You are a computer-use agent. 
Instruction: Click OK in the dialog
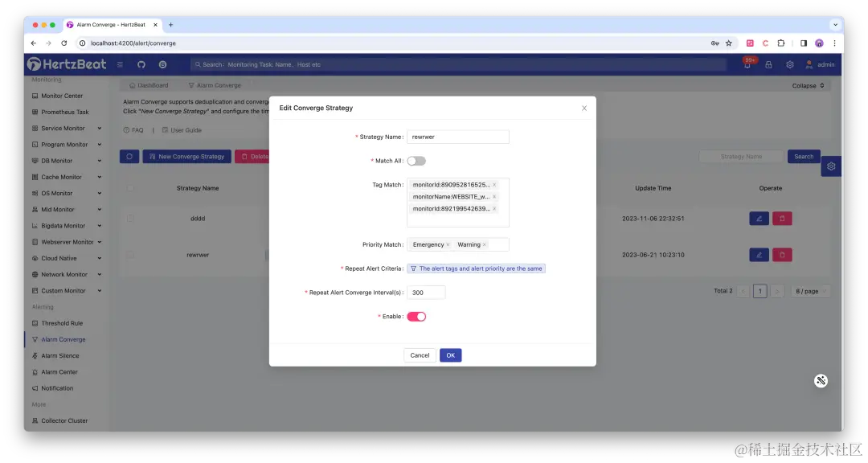click(x=451, y=355)
